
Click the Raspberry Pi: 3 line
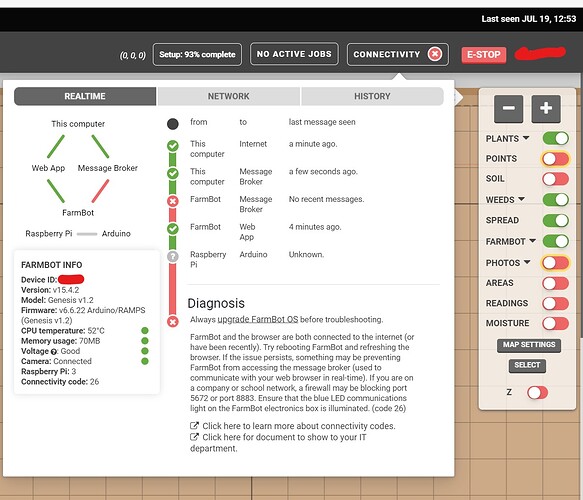click(48, 371)
